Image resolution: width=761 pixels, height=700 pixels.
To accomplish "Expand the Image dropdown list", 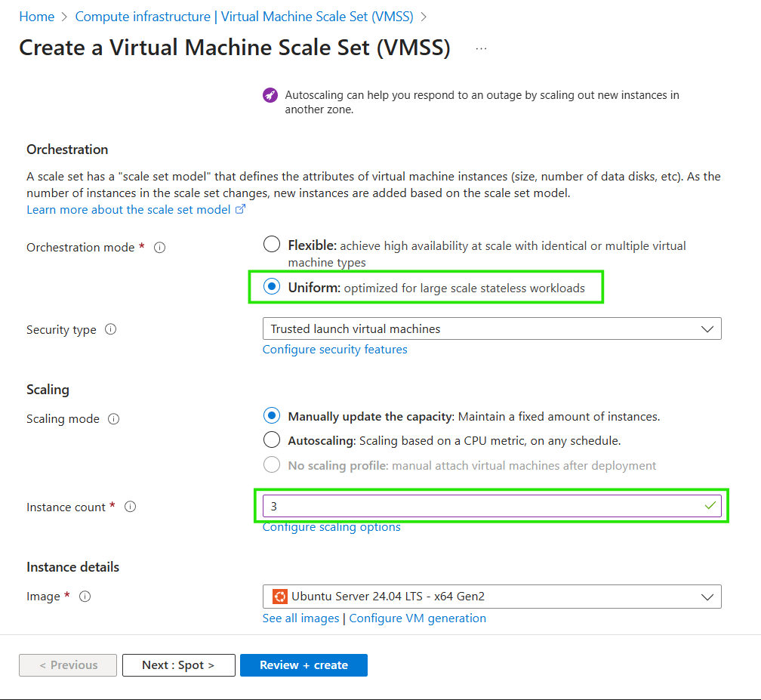I will coord(491,597).
